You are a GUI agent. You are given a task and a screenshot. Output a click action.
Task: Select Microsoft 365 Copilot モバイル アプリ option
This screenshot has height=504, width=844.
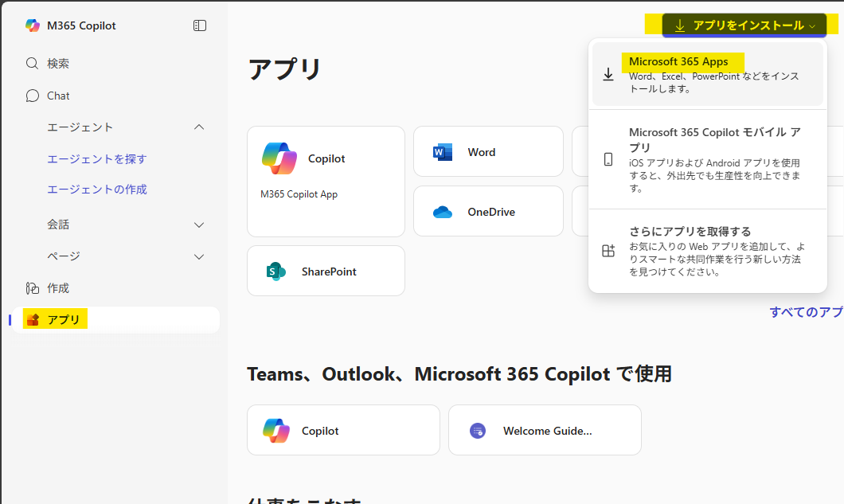tap(707, 159)
